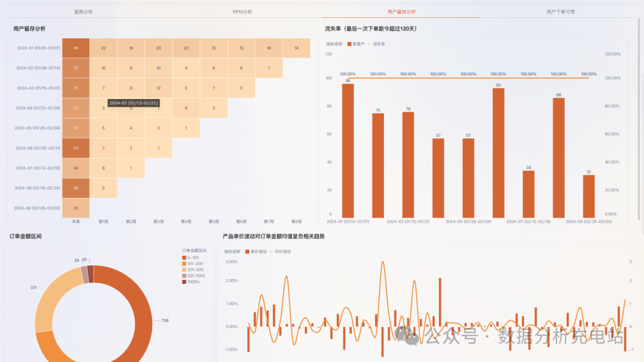644x362 pixels.
Task: Click the 2024-01 (01/01-01/07) heatmap row label
Action: tap(39, 48)
